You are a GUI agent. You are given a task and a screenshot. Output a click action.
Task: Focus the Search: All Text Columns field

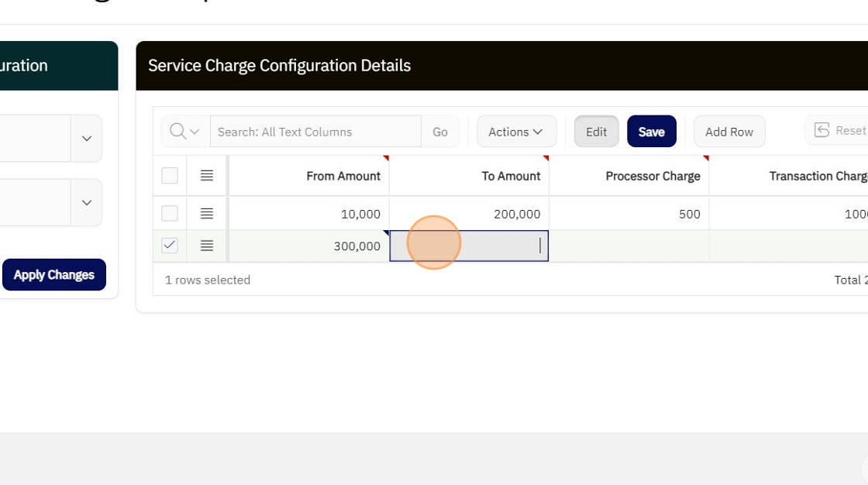point(315,132)
